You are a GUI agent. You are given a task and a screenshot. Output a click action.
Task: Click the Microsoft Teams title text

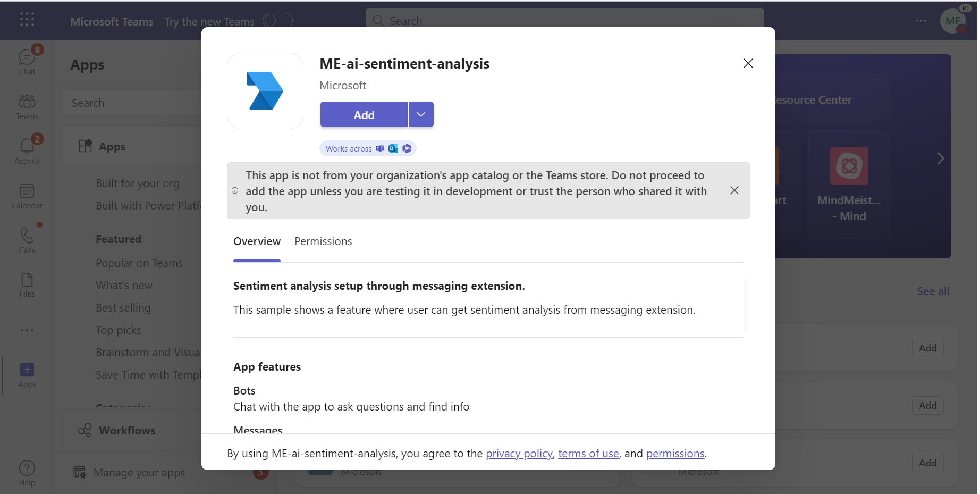[112, 21]
